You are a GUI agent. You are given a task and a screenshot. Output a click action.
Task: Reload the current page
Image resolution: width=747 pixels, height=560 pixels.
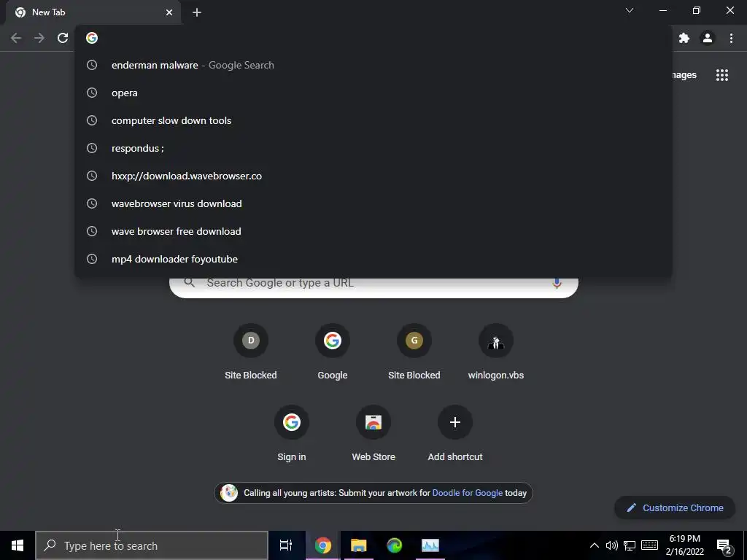(x=63, y=38)
